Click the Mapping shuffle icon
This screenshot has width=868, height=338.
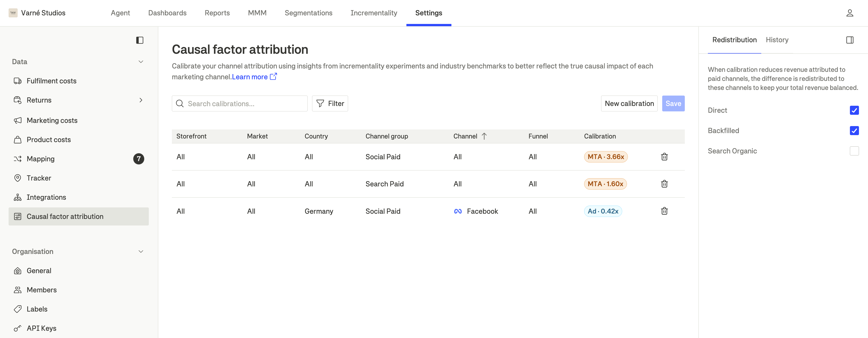[x=17, y=159]
